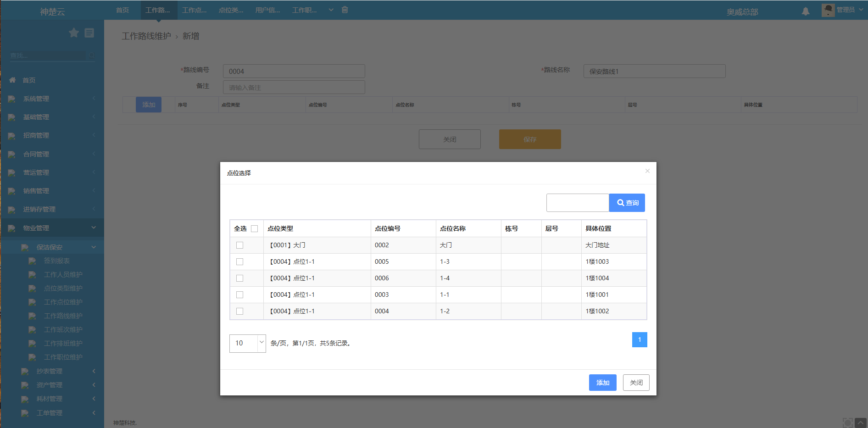Click the 工作路线维护 breadcrumb link
Image resolution: width=868 pixels, height=428 pixels.
pos(146,36)
